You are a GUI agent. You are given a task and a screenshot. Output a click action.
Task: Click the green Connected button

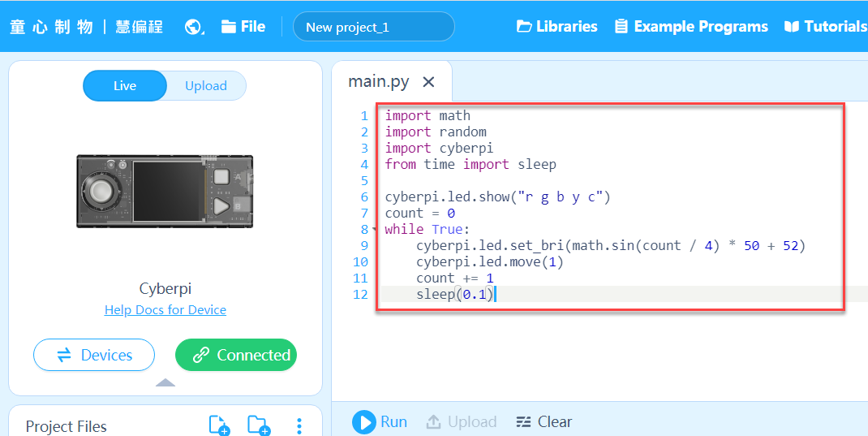tap(236, 355)
